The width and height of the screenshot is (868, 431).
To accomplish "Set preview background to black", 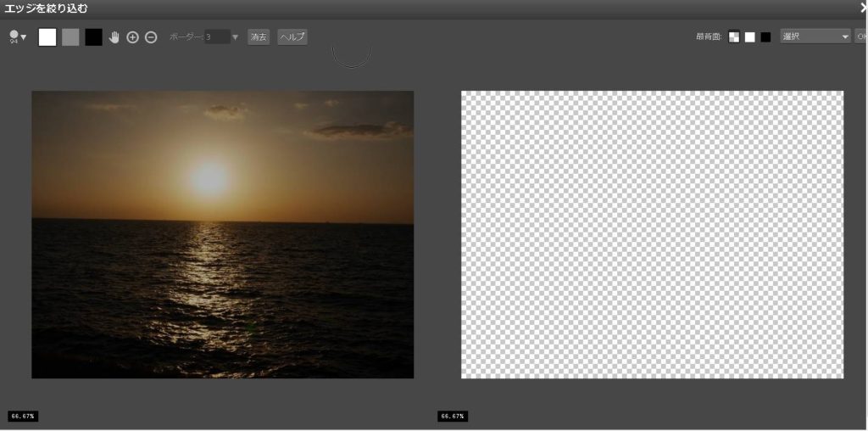I will click(x=765, y=37).
